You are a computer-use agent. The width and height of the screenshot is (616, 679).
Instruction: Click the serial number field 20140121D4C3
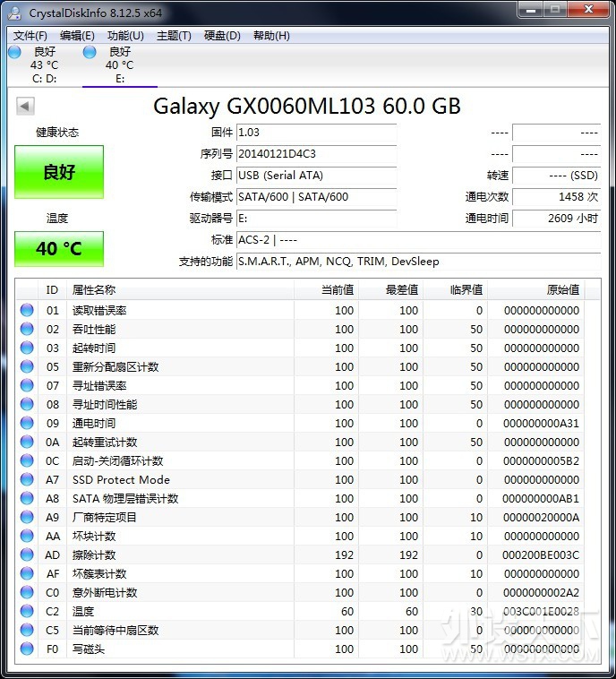click(316, 154)
